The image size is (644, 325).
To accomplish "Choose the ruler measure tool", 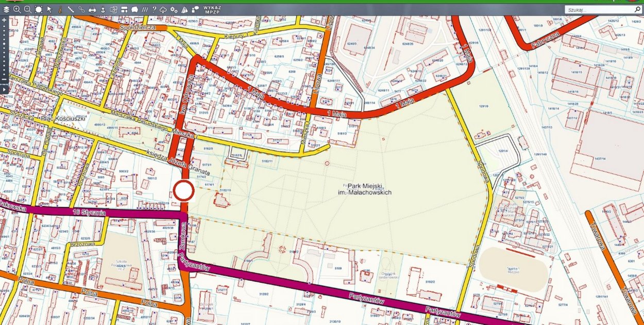I will pyautogui.click(x=71, y=10).
